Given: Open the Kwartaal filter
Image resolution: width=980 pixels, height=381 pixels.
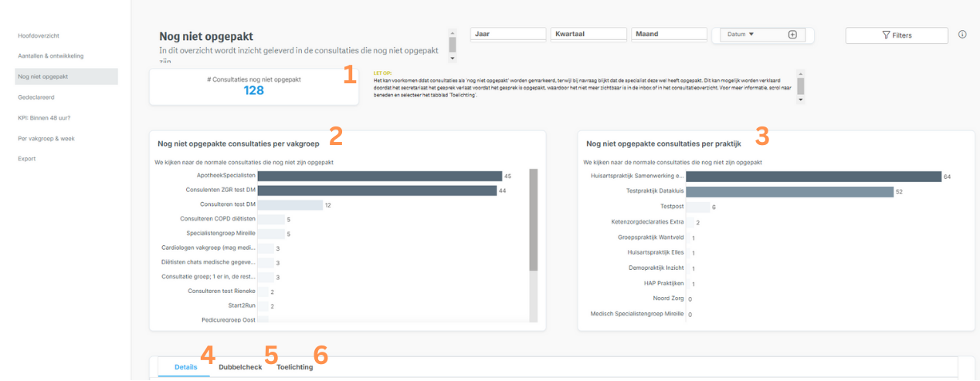Looking at the screenshot, I should pyautogui.click(x=588, y=34).
